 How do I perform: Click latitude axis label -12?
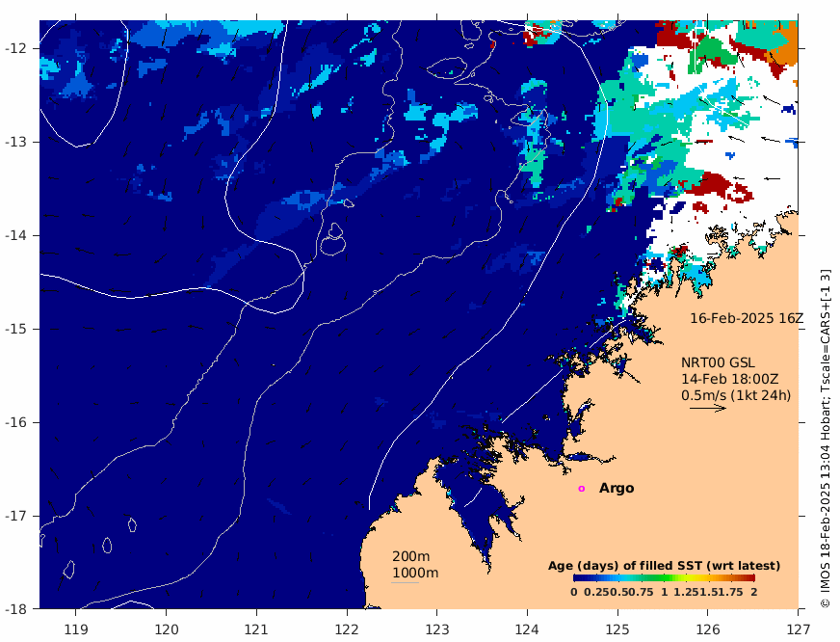click(14, 48)
